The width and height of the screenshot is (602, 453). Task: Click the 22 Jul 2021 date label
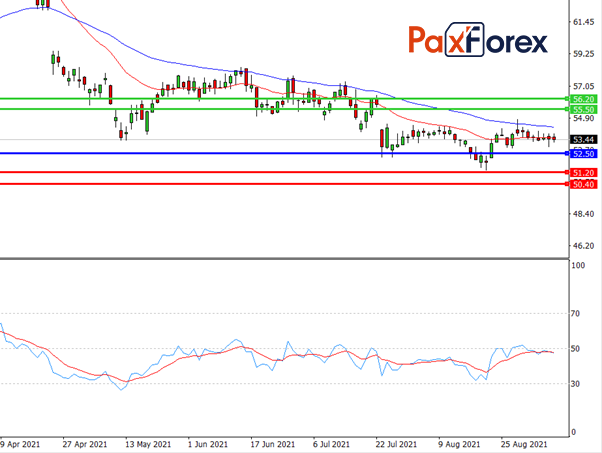point(396,444)
